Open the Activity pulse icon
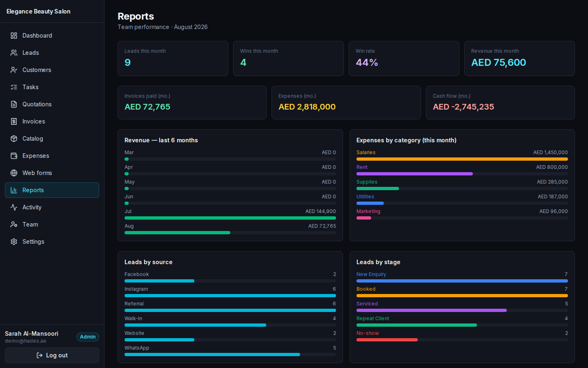The width and height of the screenshot is (588, 368). [14, 207]
